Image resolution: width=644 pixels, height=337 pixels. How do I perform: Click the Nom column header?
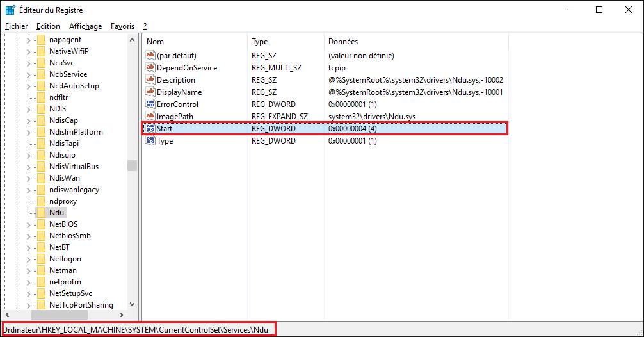click(x=156, y=42)
